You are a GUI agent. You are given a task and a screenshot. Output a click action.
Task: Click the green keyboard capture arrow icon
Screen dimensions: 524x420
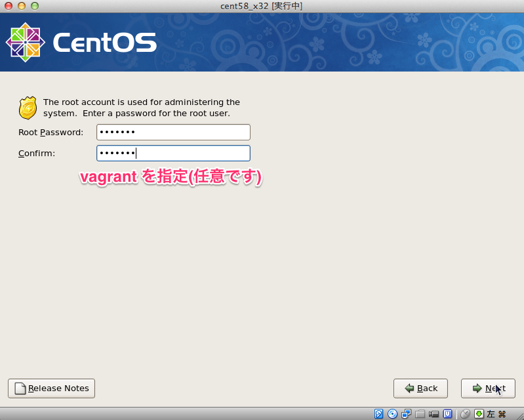[x=479, y=413]
